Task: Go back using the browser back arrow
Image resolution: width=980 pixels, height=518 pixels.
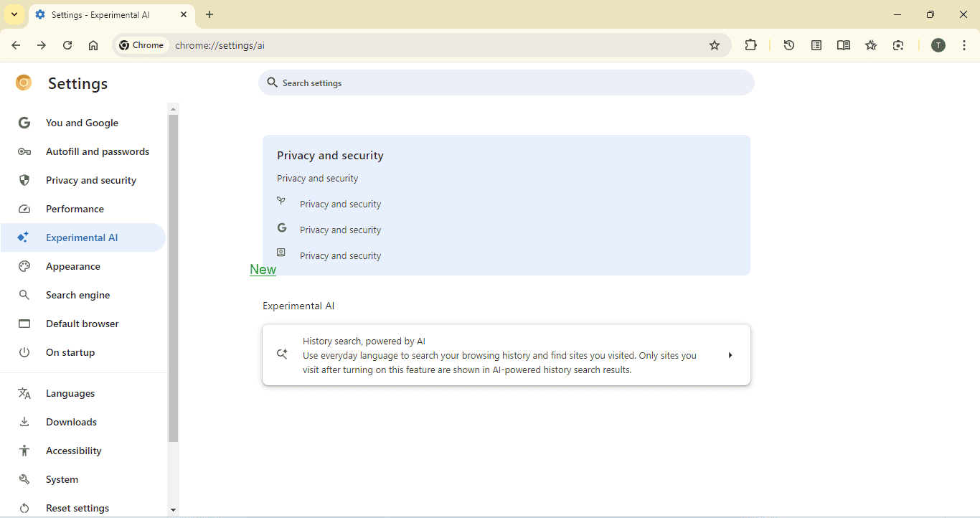Action: click(16, 45)
